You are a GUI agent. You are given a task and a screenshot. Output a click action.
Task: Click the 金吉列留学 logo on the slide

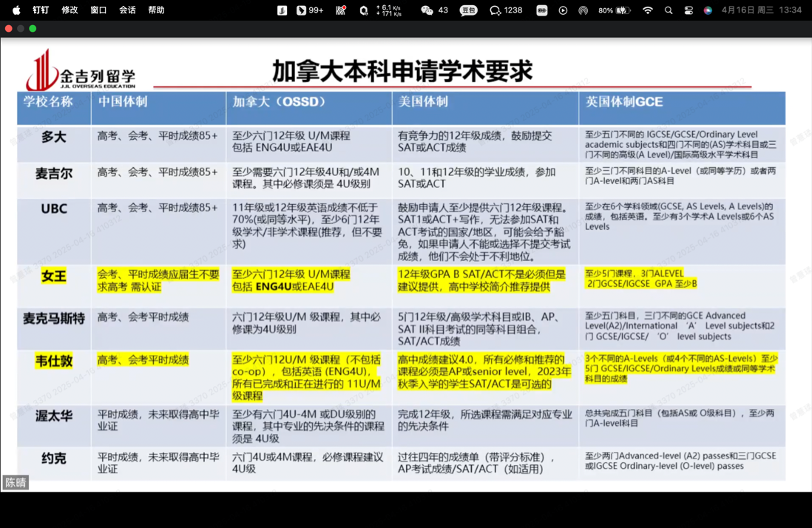pyautogui.click(x=81, y=71)
